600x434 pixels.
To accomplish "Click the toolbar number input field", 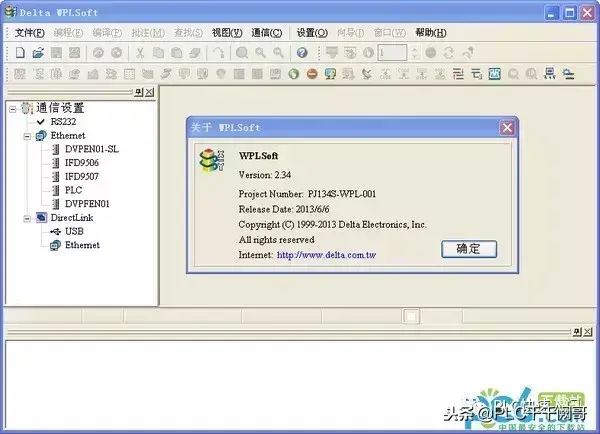I will [392, 53].
